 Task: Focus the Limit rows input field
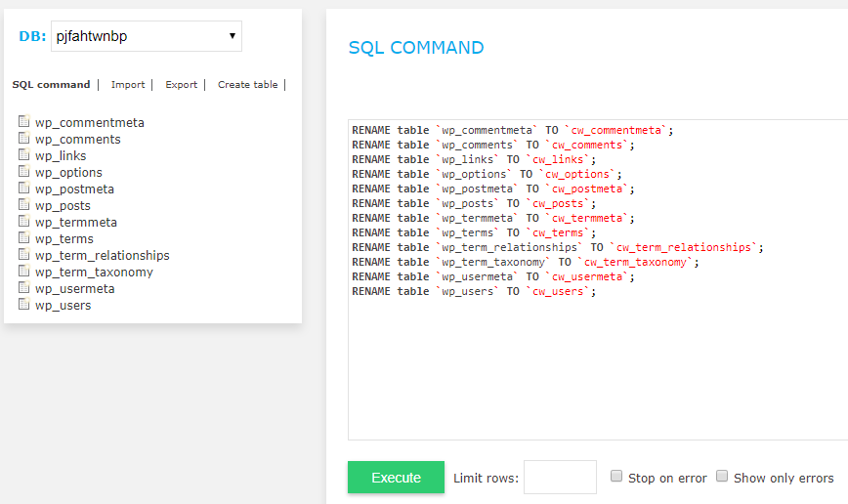click(560, 477)
